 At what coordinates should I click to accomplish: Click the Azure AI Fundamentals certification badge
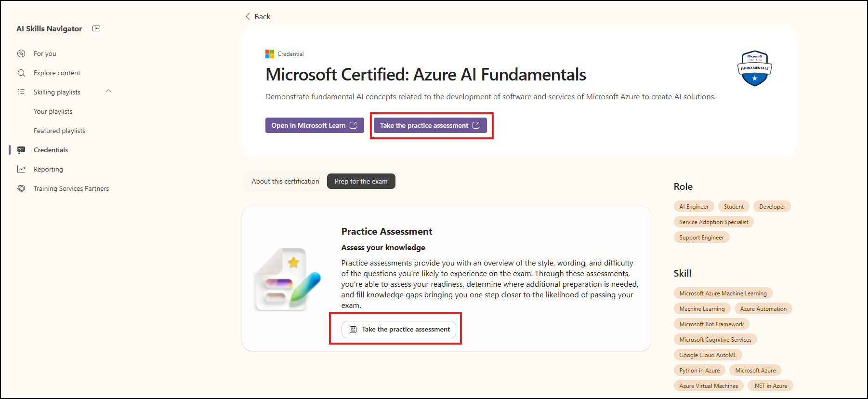754,68
